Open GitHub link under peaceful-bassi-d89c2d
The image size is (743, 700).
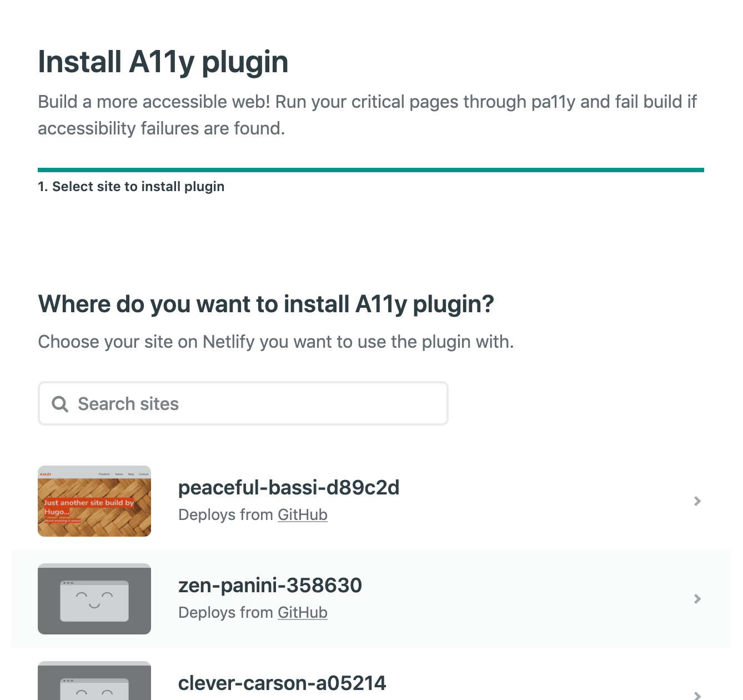303,515
